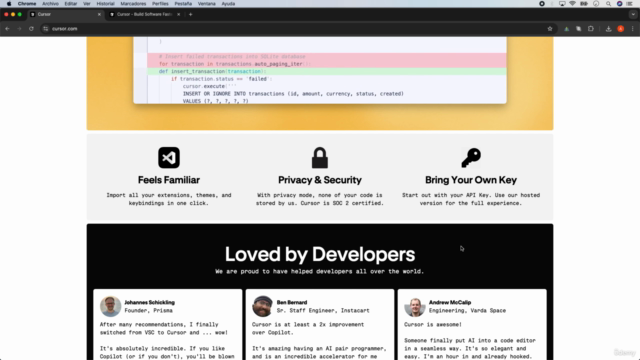The height and width of the screenshot is (360, 640).
Task: Click the 'INSERT OR IGNORE INTO transactions' code line
Action: click(293, 94)
